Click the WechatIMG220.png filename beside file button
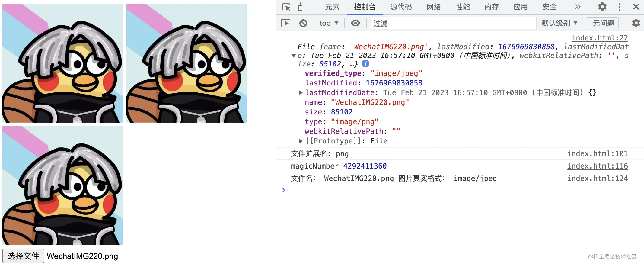Image resolution: width=644 pixels, height=267 pixels. (x=82, y=256)
